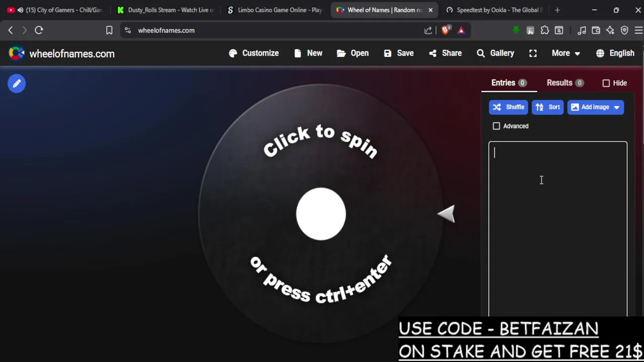Open the media control music-note icon
644x362 pixels.
click(582, 30)
